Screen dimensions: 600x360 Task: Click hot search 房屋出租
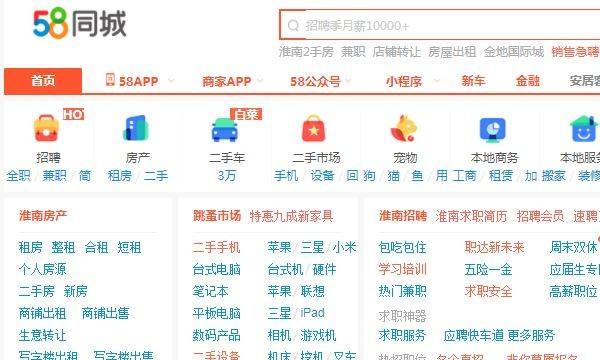[x=452, y=52]
